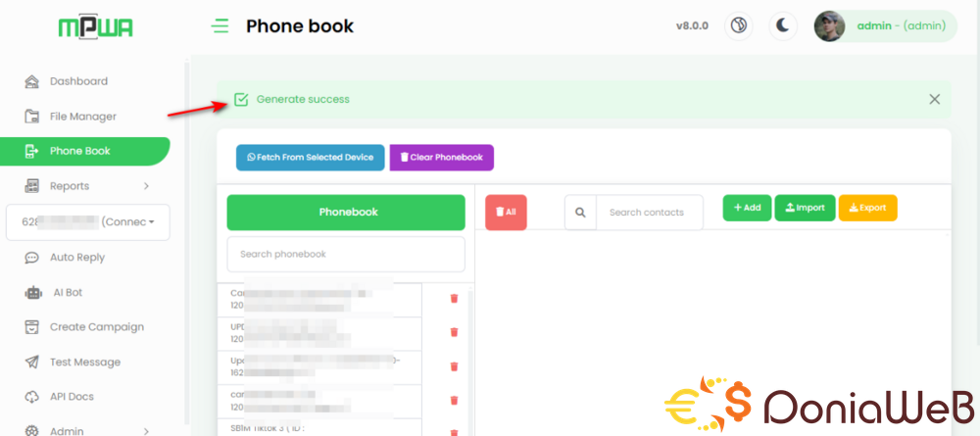Click the Test Message paper plane icon

pyautogui.click(x=32, y=362)
